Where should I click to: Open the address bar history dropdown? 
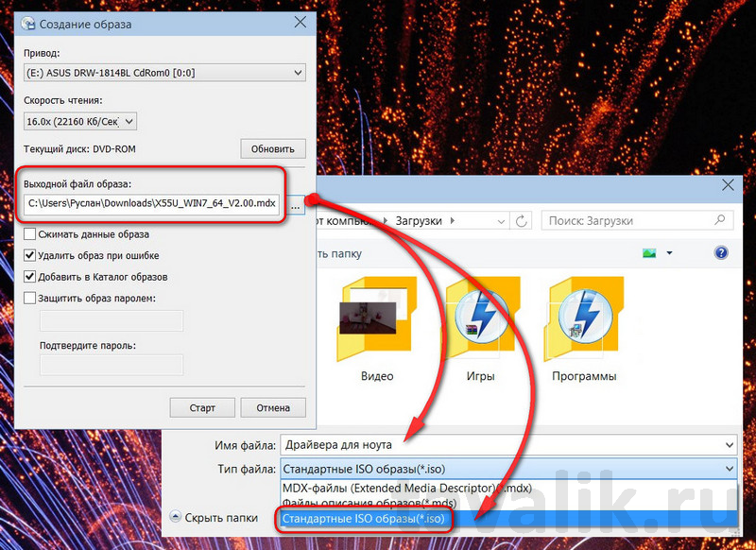pyautogui.click(x=501, y=221)
